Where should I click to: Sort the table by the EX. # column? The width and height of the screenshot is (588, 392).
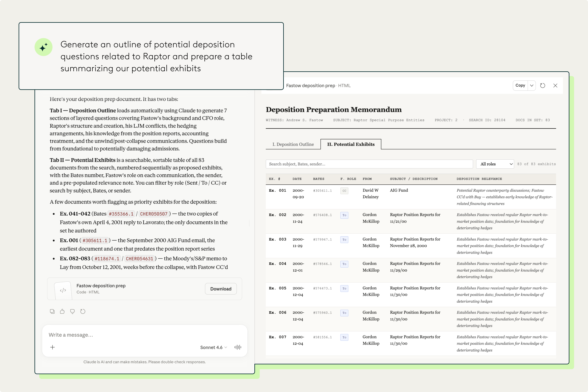click(x=275, y=179)
